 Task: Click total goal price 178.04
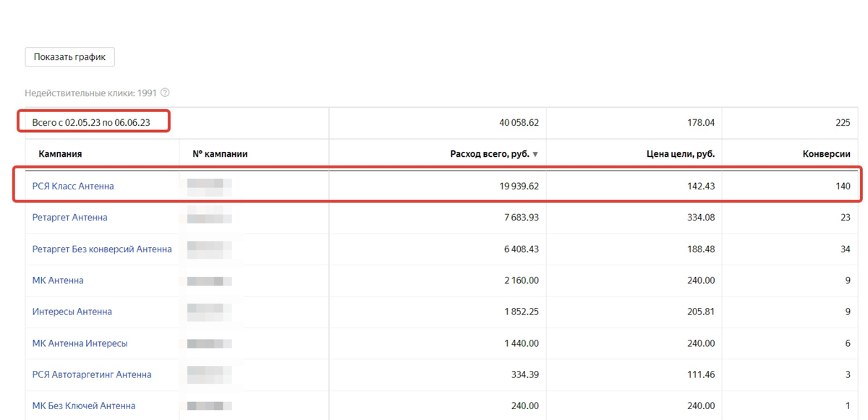point(701,123)
